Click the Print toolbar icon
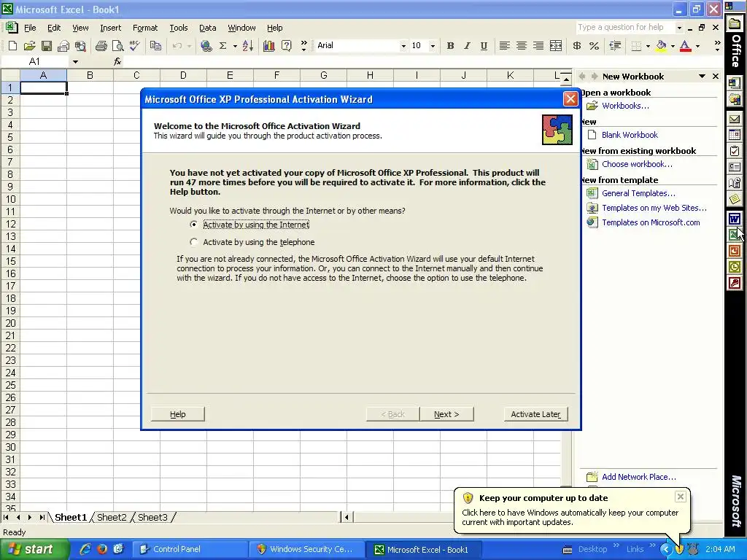Screen dimensions: 747x560 tap(101, 46)
